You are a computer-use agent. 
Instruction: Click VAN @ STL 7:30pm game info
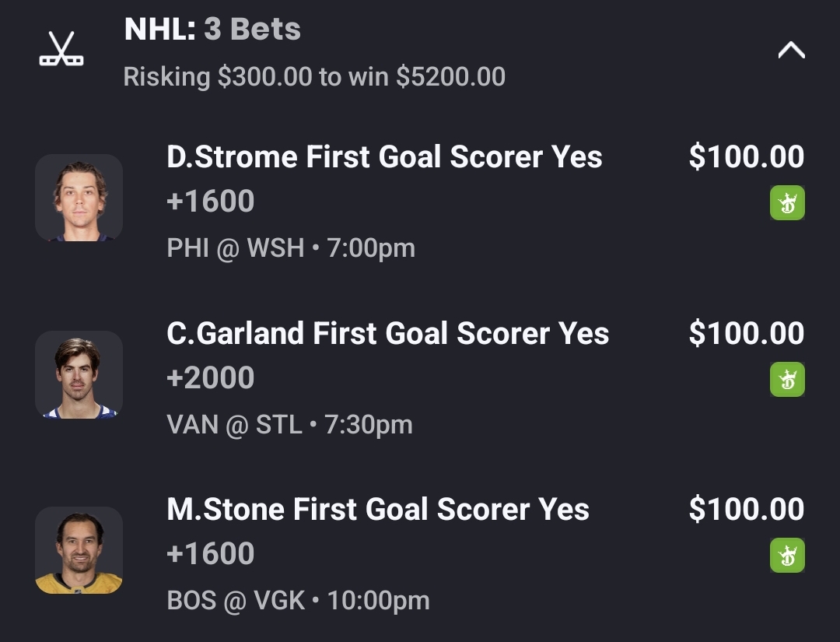pos(289,425)
